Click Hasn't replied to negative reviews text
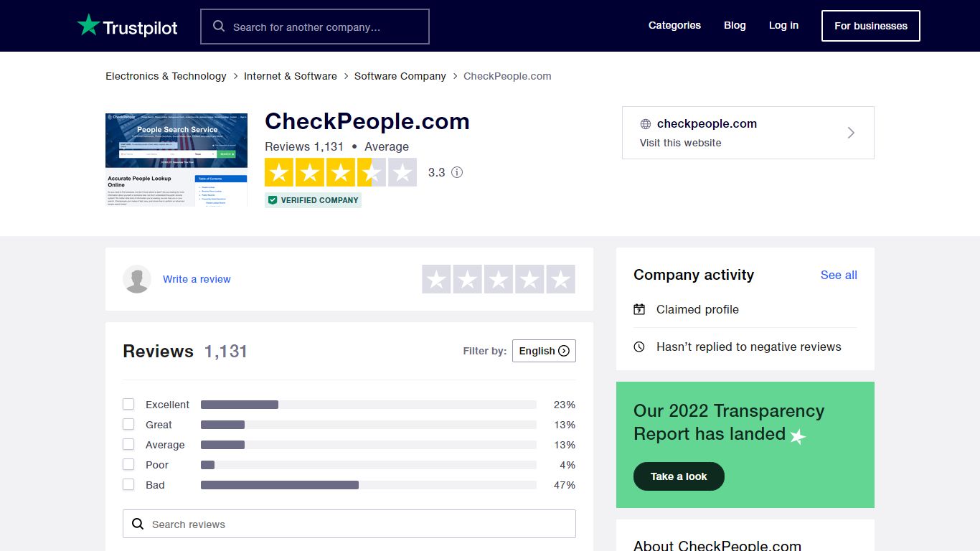 point(749,347)
